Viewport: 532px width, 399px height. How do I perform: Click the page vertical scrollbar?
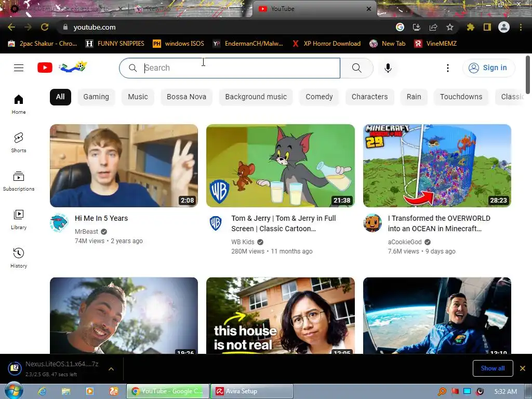coord(528,75)
